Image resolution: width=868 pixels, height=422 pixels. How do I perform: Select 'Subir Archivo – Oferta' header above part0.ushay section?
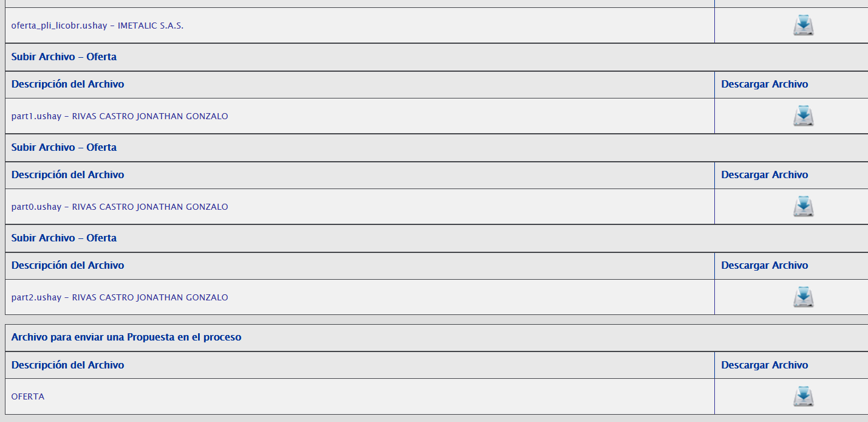click(x=64, y=147)
